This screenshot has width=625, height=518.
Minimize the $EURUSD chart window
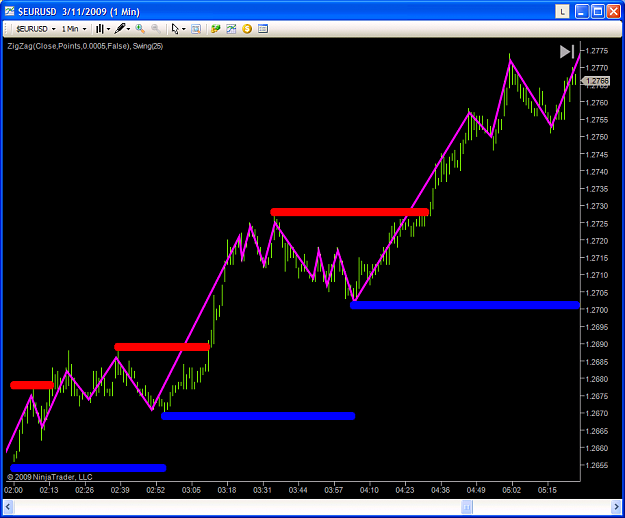(582, 12)
